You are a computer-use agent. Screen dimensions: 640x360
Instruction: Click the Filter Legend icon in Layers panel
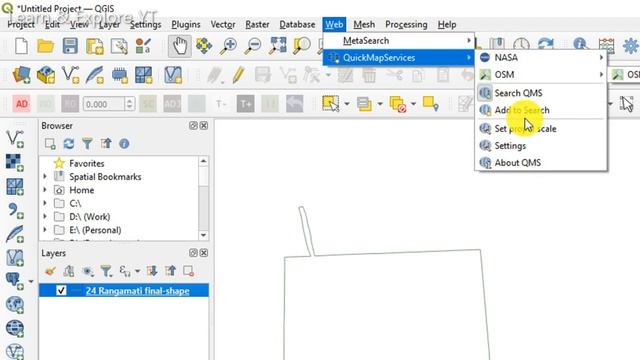coord(106,271)
